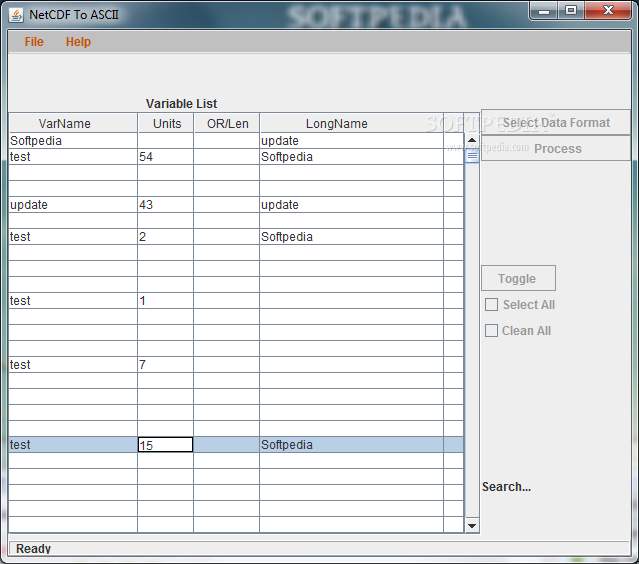Click the scrollbar up arrow
Image resolution: width=639 pixels, height=564 pixels.
[472, 140]
